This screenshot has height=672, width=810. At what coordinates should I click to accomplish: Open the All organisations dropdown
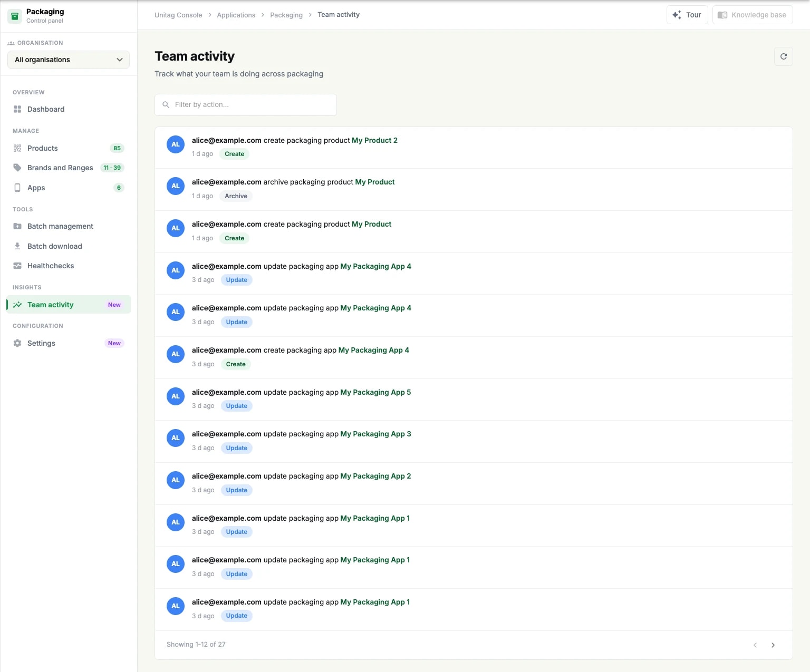(x=69, y=60)
